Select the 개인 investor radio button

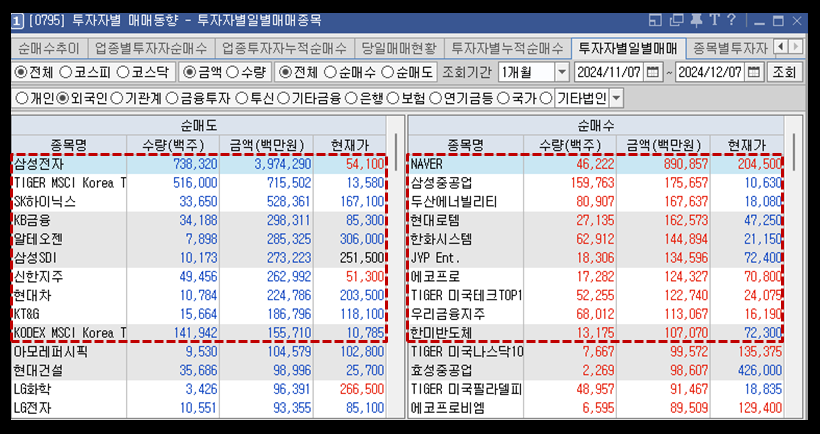(21, 98)
